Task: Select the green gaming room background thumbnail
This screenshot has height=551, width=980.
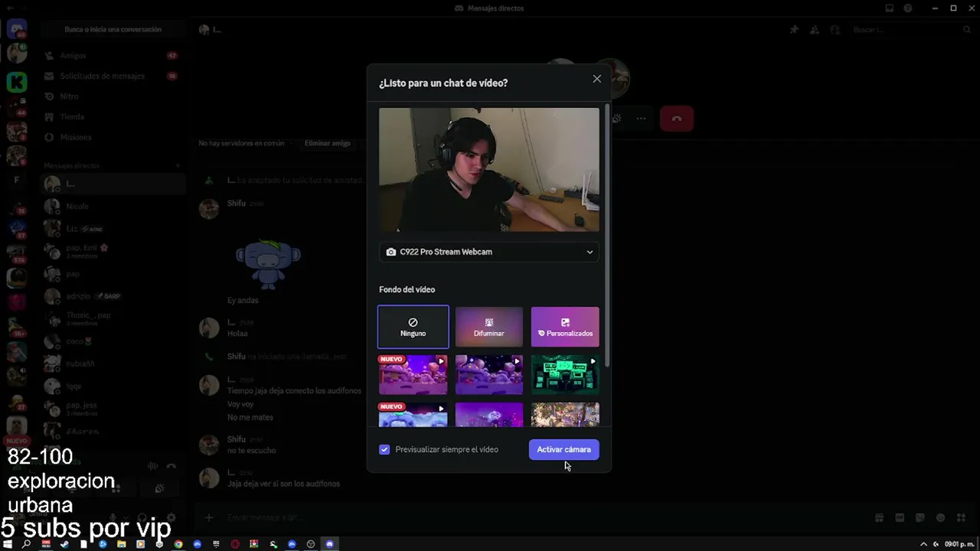Action: [565, 374]
